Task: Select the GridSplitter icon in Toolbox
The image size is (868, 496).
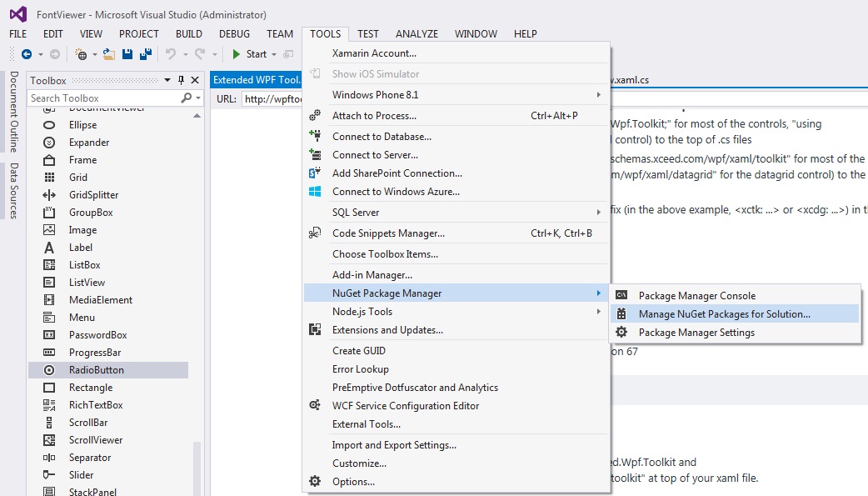Action: (x=49, y=195)
